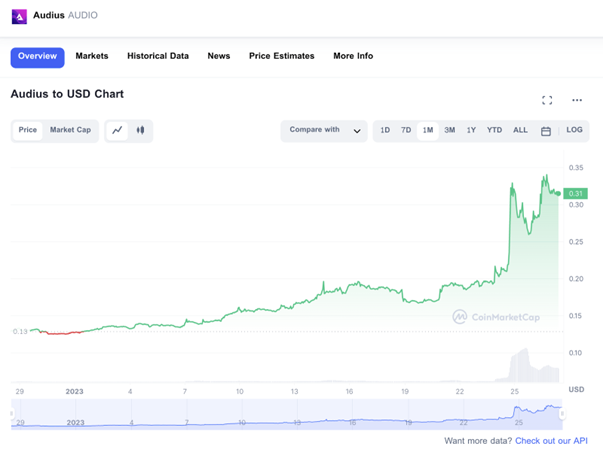This screenshot has height=449, width=603.
Task: Switch to line chart view
Action: click(117, 130)
